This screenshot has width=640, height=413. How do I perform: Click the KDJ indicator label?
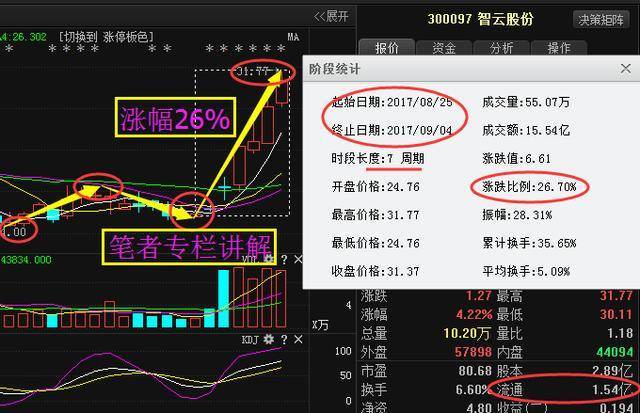[x=250, y=340]
